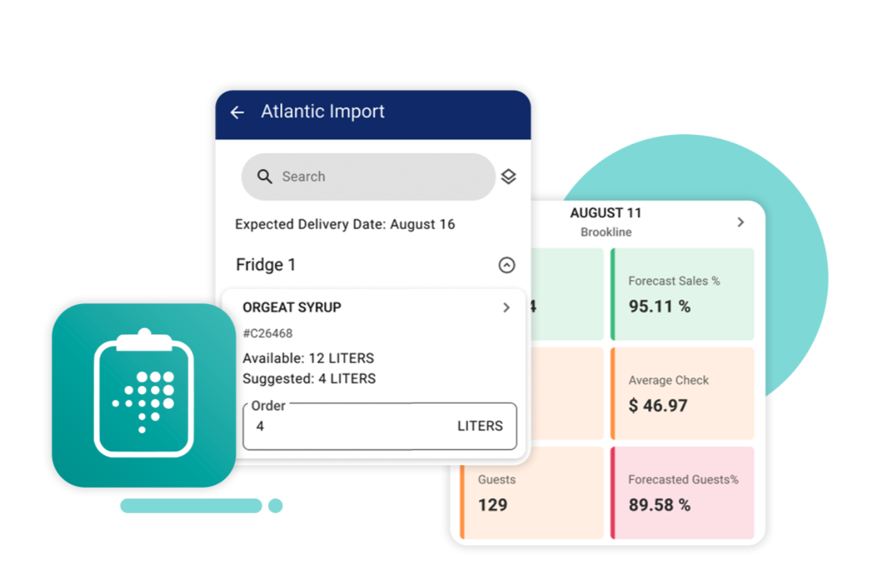Click the magnifying glass search icon

tap(264, 177)
